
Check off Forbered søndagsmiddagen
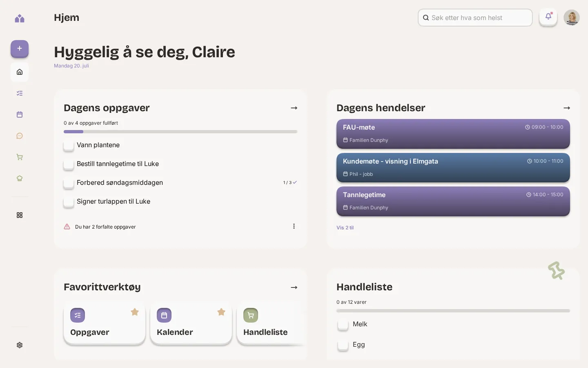(x=69, y=183)
